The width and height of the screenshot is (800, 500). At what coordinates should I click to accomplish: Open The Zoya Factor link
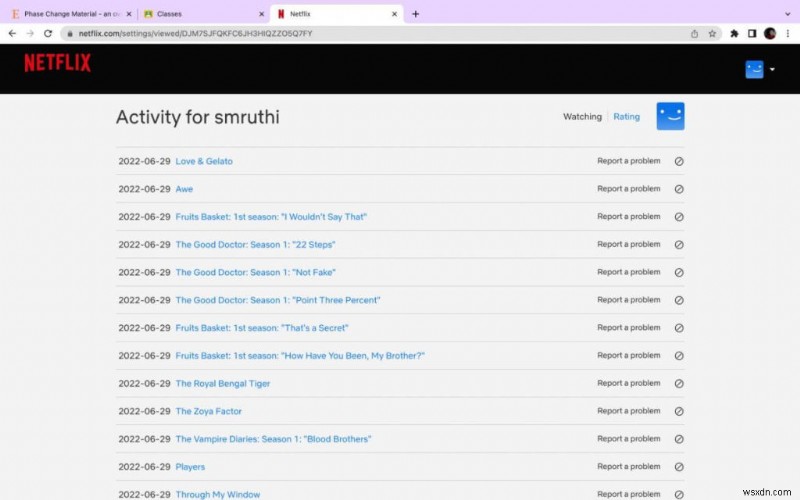pyautogui.click(x=208, y=412)
